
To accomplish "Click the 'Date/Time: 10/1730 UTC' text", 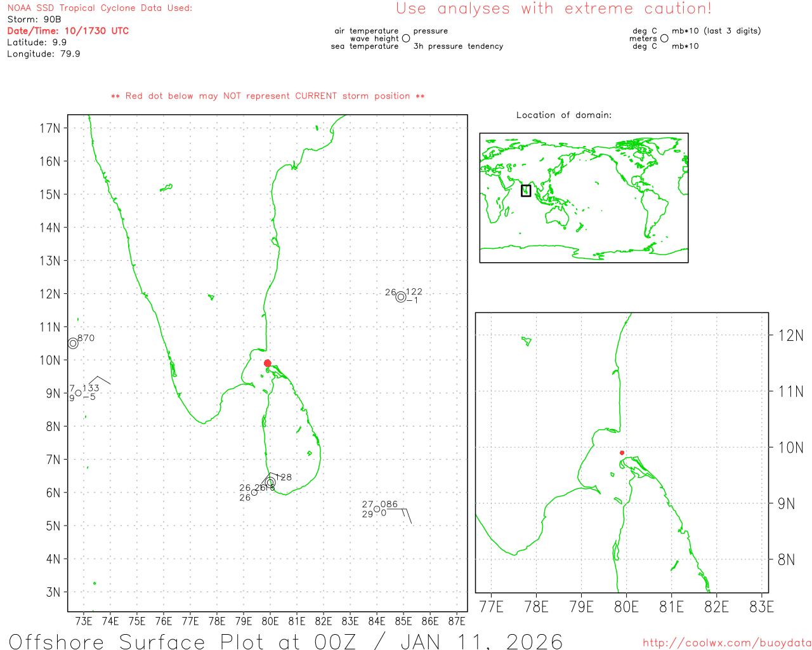I will [x=68, y=30].
